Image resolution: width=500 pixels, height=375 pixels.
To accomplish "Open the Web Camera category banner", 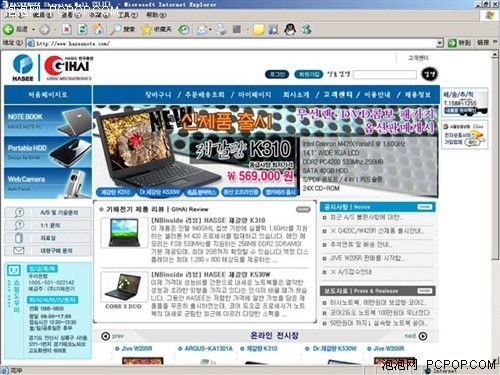I will 48,183.
